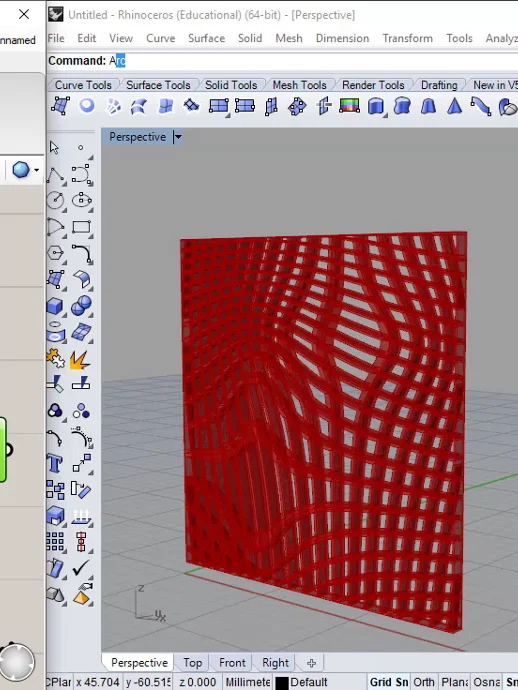Open the puzzle-piece Join tool

[55, 359]
